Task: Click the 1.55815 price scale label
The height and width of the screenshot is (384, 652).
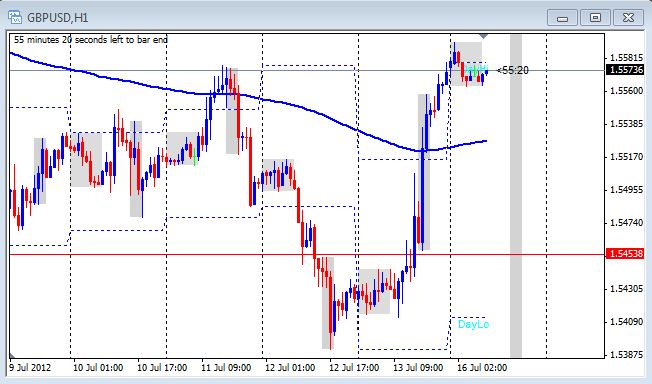Action: pos(626,58)
